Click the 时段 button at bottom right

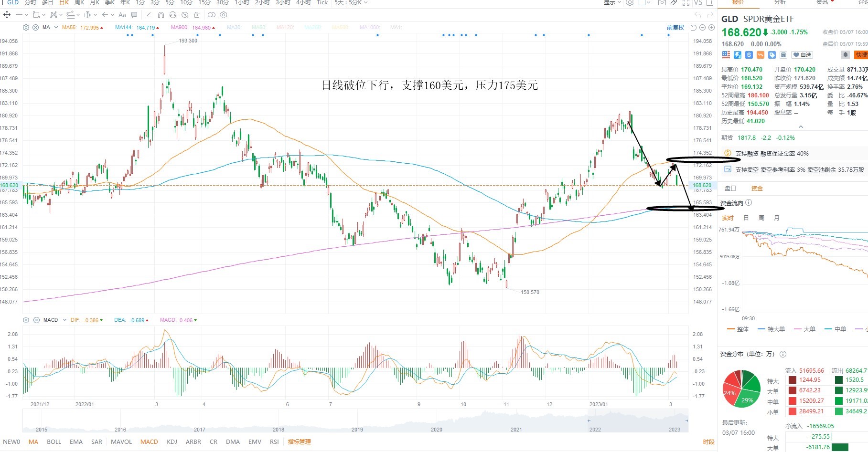point(709,442)
